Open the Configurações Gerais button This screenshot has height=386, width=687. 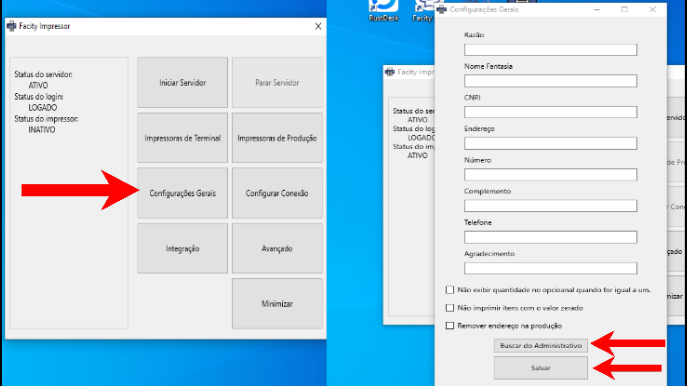click(x=182, y=193)
